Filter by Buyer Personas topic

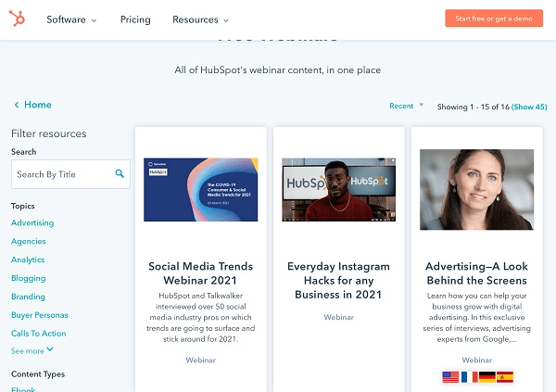(x=39, y=315)
